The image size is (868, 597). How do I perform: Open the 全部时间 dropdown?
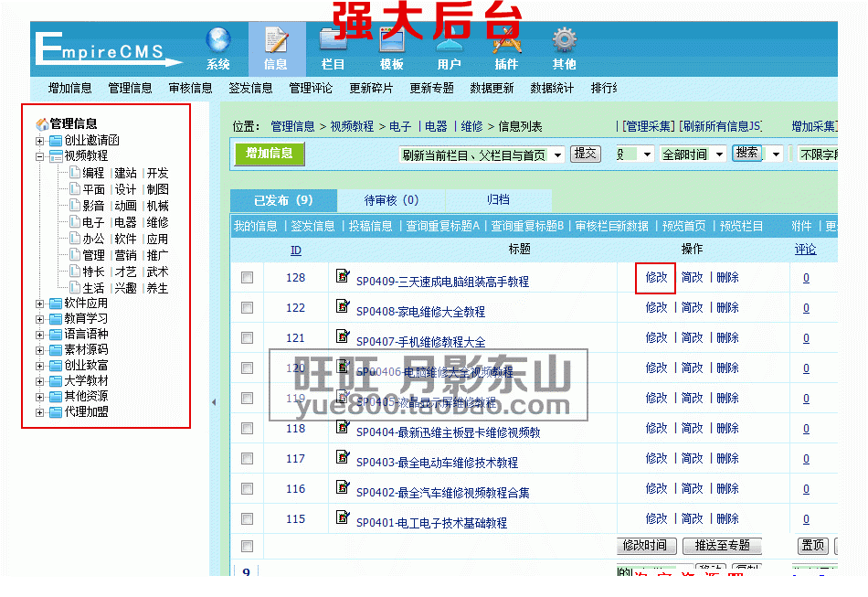tap(693, 155)
